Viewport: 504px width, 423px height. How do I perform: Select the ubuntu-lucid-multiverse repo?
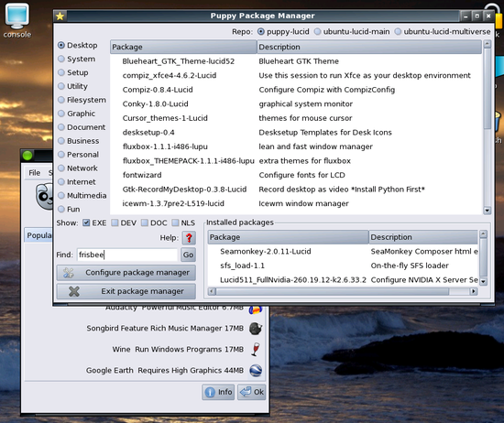pos(443,31)
